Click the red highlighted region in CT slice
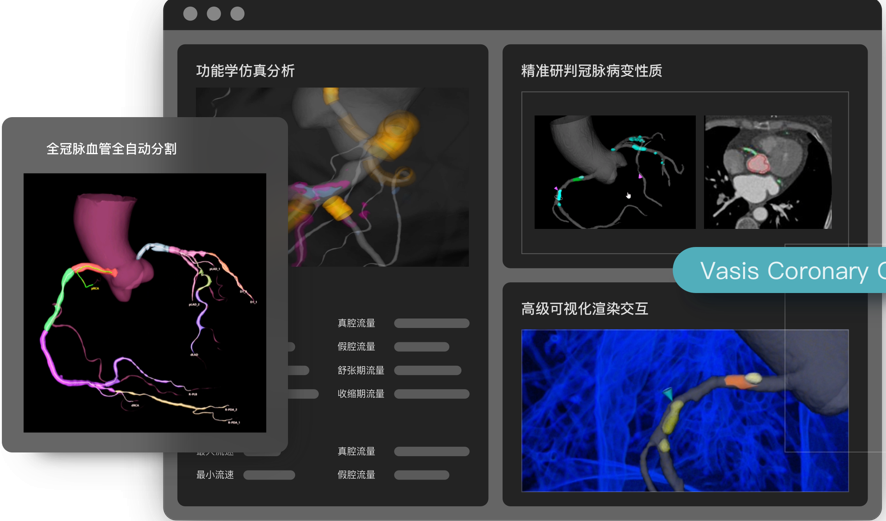886x521 pixels. pyautogui.click(x=761, y=160)
